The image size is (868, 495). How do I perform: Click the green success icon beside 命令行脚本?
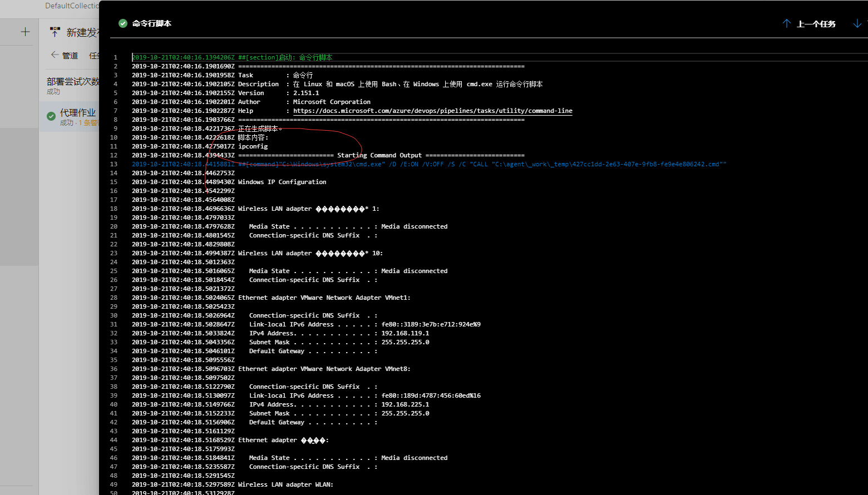pos(123,23)
